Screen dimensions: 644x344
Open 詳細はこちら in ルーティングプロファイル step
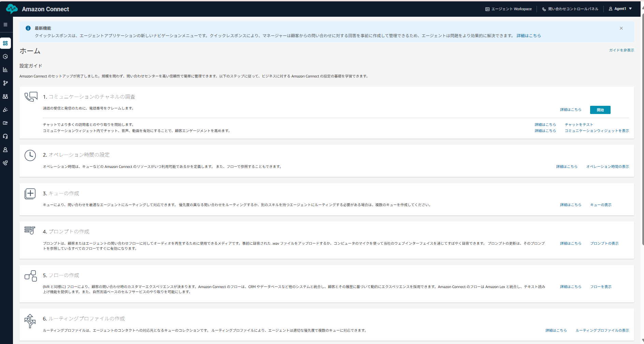pyautogui.click(x=556, y=330)
